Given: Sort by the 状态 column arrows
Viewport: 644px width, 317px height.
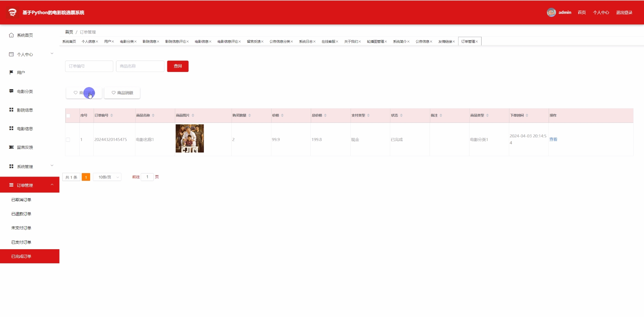Looking at the screenshot, I should tap(401, 115).
